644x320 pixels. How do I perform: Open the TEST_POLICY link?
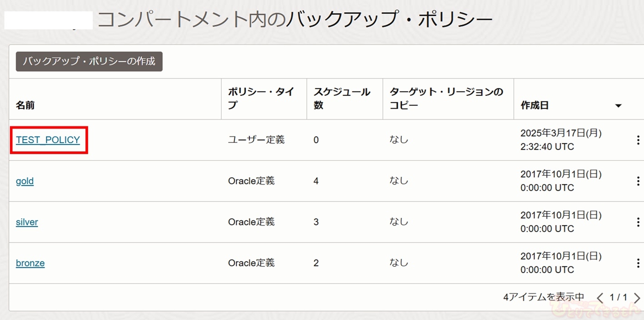48,140
